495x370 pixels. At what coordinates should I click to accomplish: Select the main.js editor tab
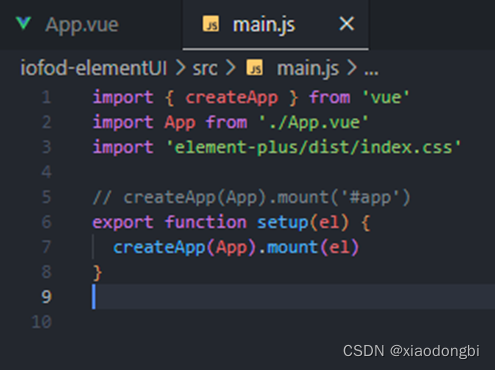[275, 25]
